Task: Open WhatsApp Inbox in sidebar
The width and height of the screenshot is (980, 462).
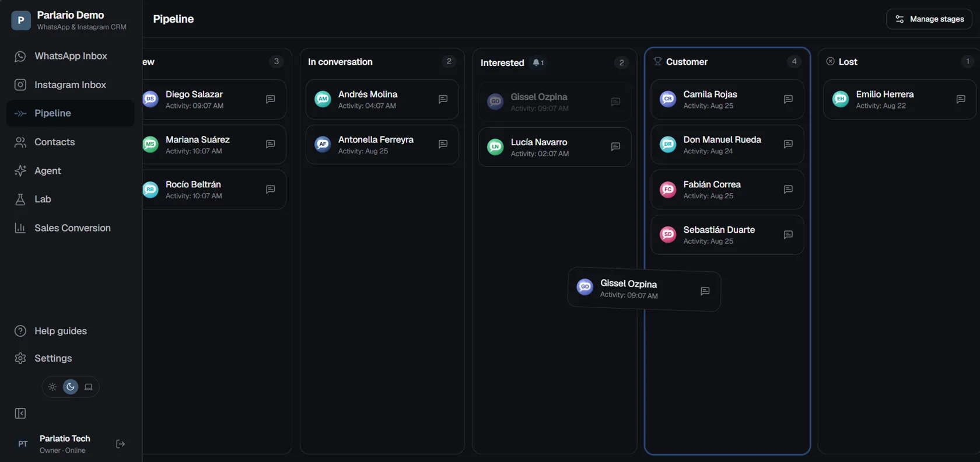Action: (70, 56)
